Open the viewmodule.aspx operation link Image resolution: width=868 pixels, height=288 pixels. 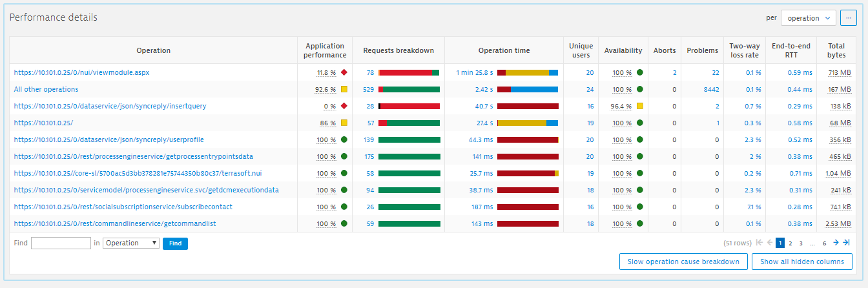pos(81,72)
